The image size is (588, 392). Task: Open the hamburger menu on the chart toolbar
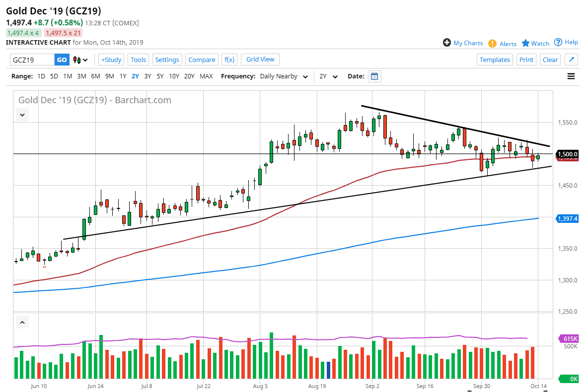click(x=571, y=76)
